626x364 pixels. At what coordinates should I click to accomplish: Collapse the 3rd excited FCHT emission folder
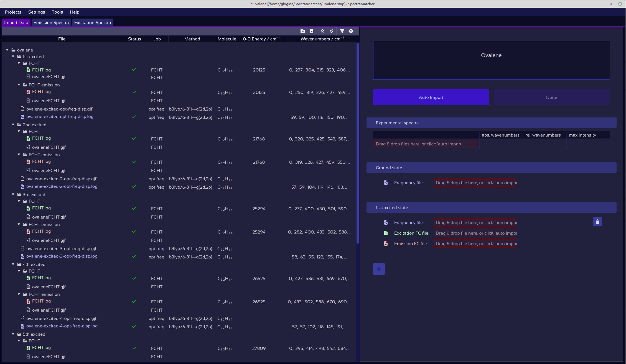click(19, 224)
